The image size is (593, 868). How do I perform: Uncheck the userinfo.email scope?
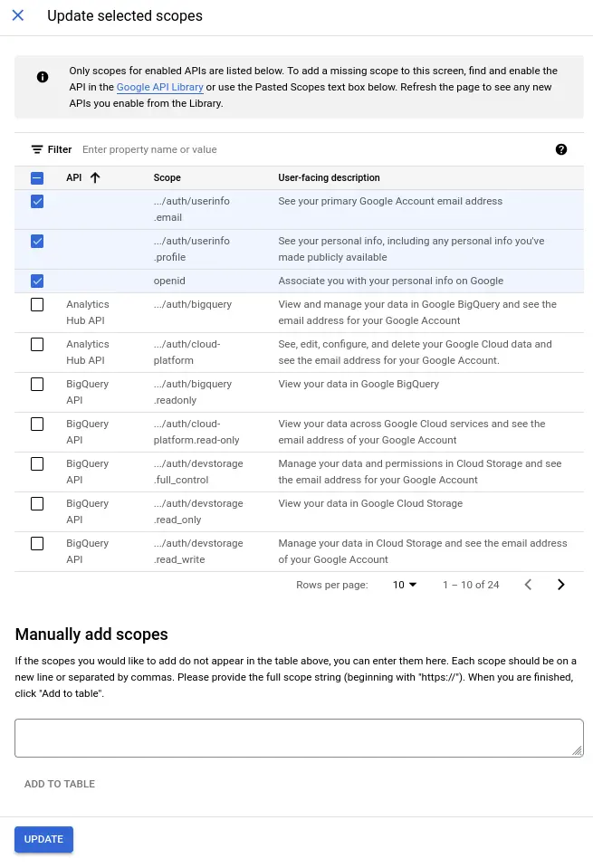tap(37, 201)
